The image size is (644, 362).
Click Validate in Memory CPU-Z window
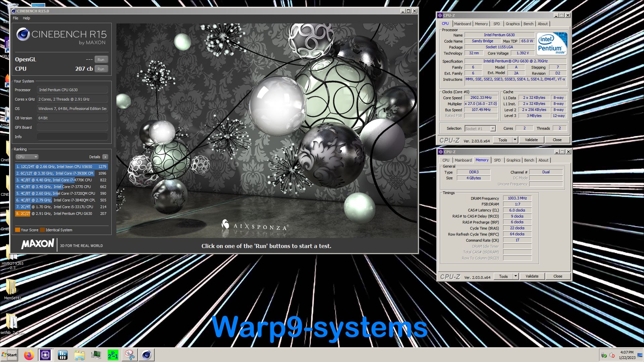pos(532,277)
